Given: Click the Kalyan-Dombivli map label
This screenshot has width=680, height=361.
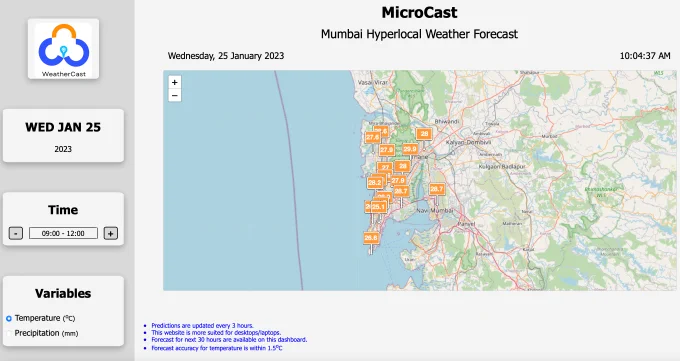Looking at the screenshot, I should 468,142.
